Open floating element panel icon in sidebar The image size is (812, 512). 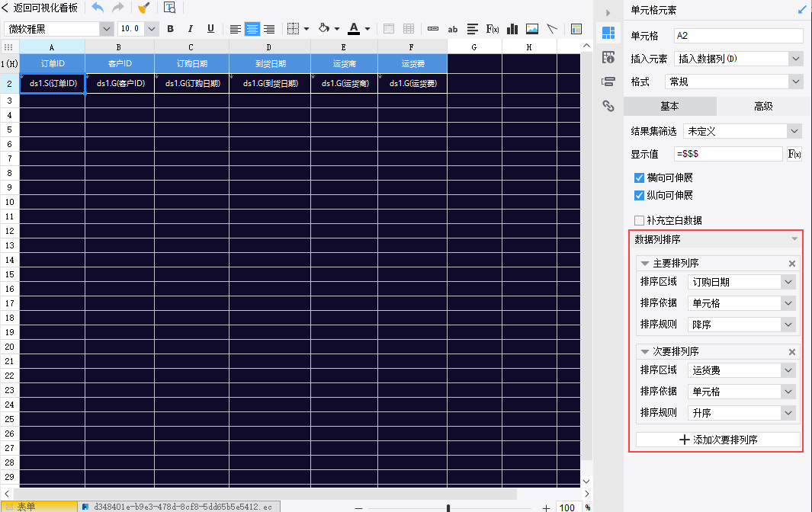click(608, 82)
